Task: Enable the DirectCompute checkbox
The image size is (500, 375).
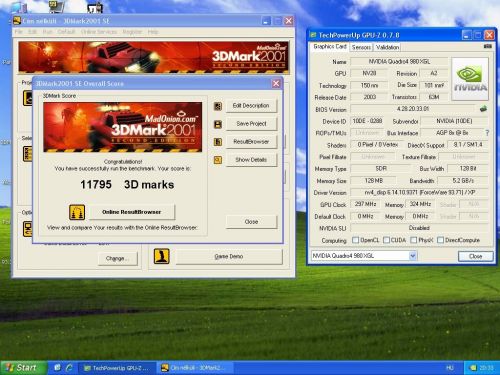Action: [440, 240]
